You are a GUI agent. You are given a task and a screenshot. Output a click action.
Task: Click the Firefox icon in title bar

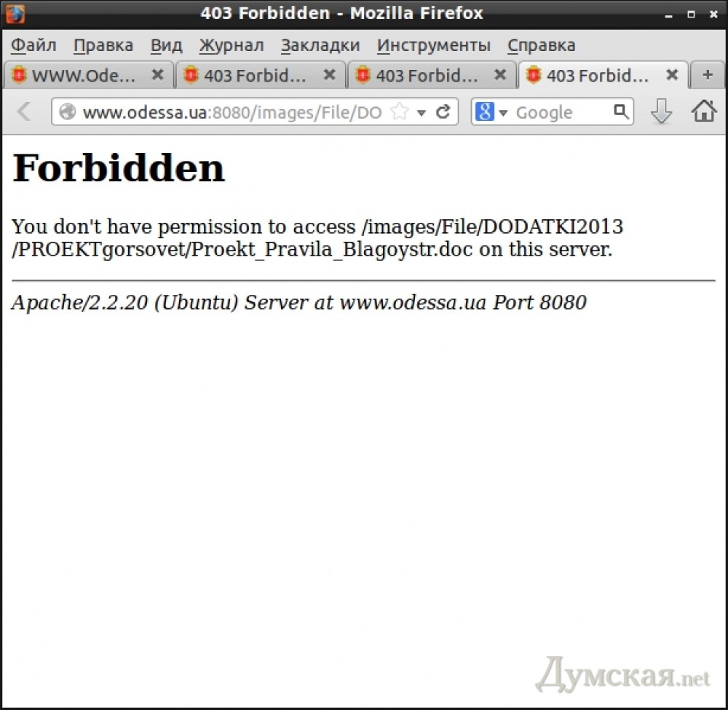[x=15, y=13]
